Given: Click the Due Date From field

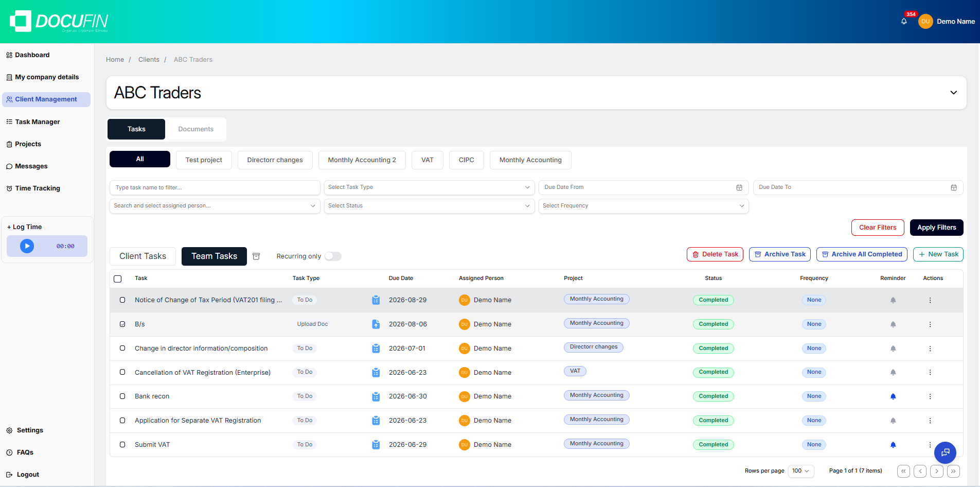Looking at the screenshot, I should click(x=644, y=187).
